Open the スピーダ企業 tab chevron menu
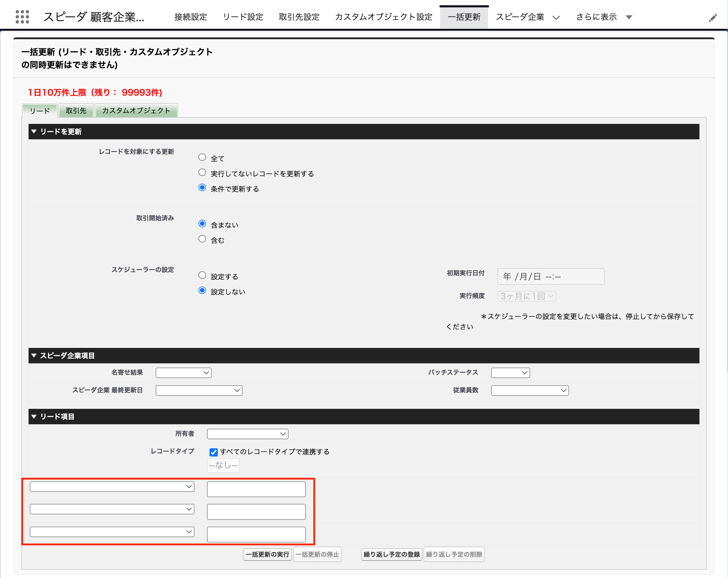This screenshot has width=728, height=578. pyautogui.click(x=556, y=17)
